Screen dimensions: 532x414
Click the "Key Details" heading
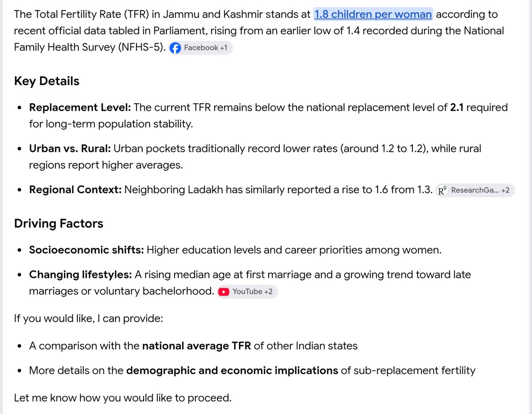pos(47,81)
